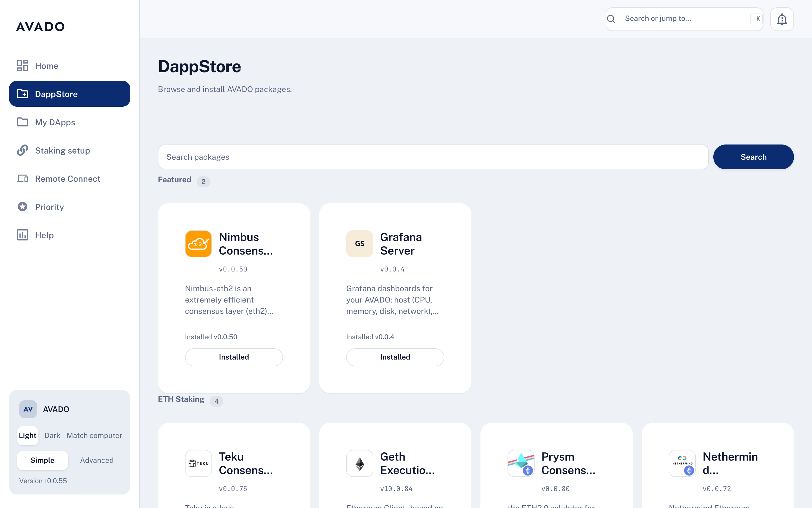Open notifications bell
Image resolution: width=812 pixels, height=508 pixels.
point(782,19)
